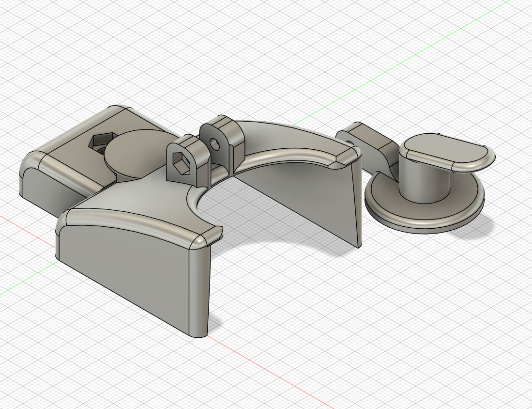Click the circular disc face on the left block

click(x=132, y=154)
